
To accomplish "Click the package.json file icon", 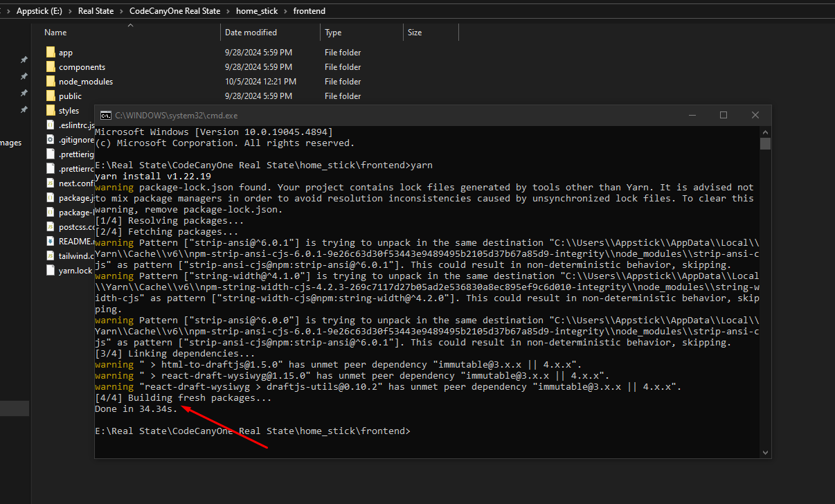I will [51, 198].
